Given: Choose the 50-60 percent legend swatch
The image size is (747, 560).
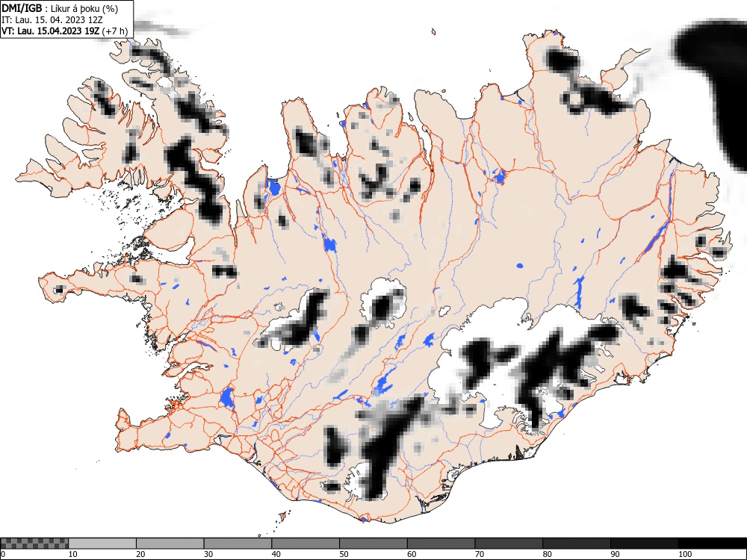Looking at the screenshot, I should click(x=373, y=544).
